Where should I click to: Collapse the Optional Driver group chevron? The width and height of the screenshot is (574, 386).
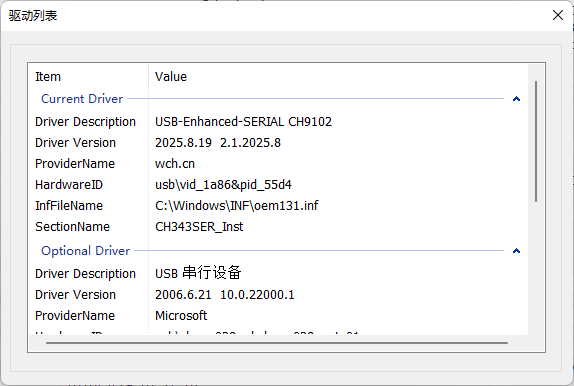516,251
